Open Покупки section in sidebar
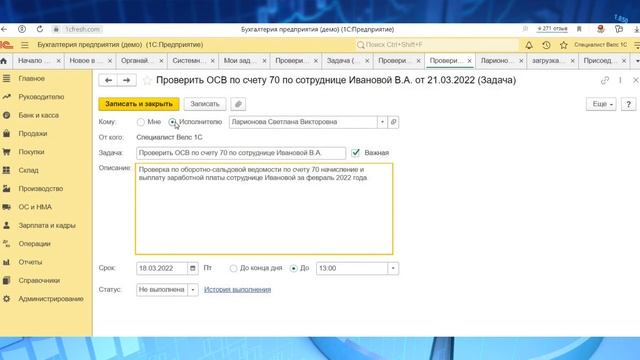This screenshot has height=360, width=640. tap(31, 152)
